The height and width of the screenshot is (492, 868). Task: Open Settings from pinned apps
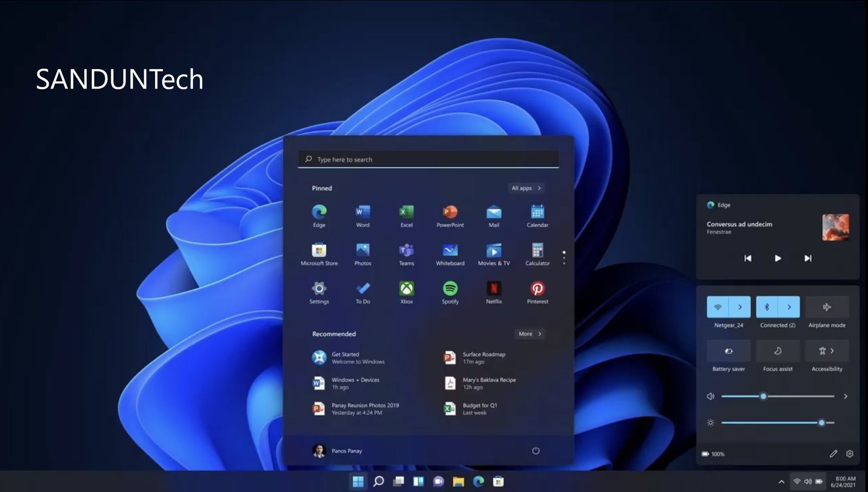(x=319, y=293)
